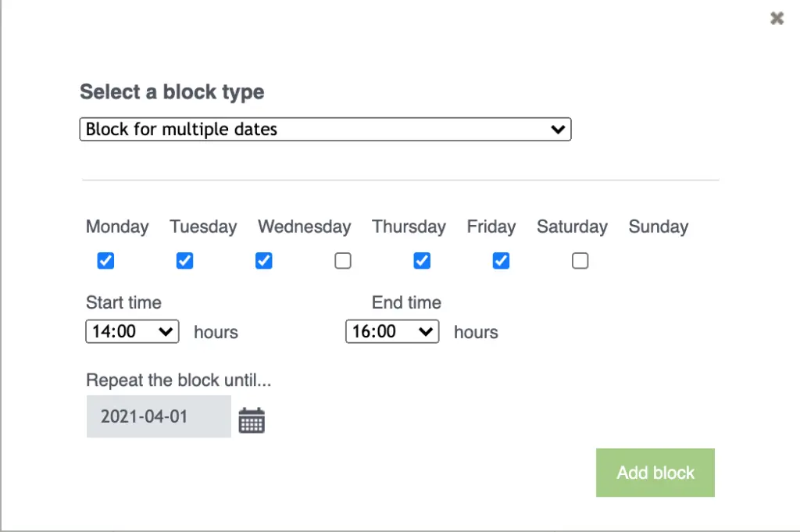Viewport: 800px width, 532px height.
Task: Click the Friday label
Action: pyautogui.click(x=491, y=227)
